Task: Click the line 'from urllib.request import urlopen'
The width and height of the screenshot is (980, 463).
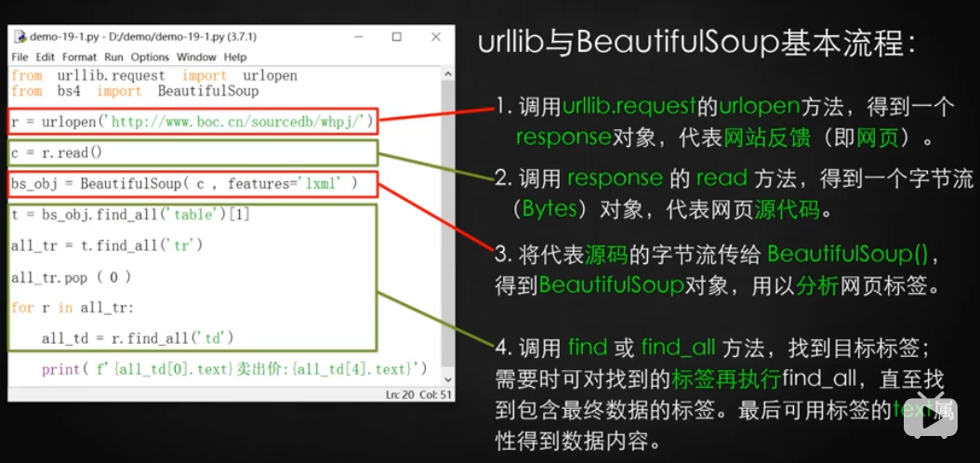Action: (154, 75)
